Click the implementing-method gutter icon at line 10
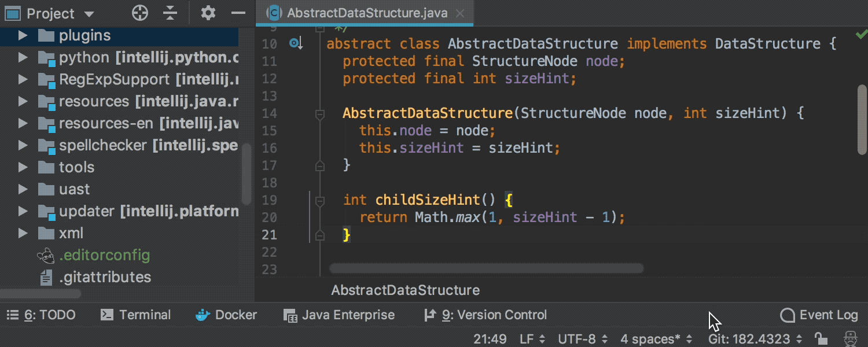Image resolution: width=868 pixels, height=347 pixels. (296, 43)
